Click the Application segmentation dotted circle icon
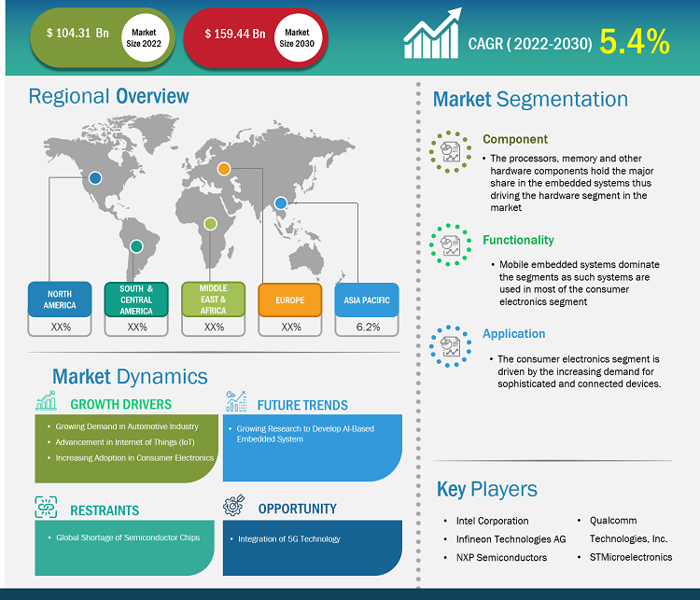The image size is (700, 600). tap(450, 346)
